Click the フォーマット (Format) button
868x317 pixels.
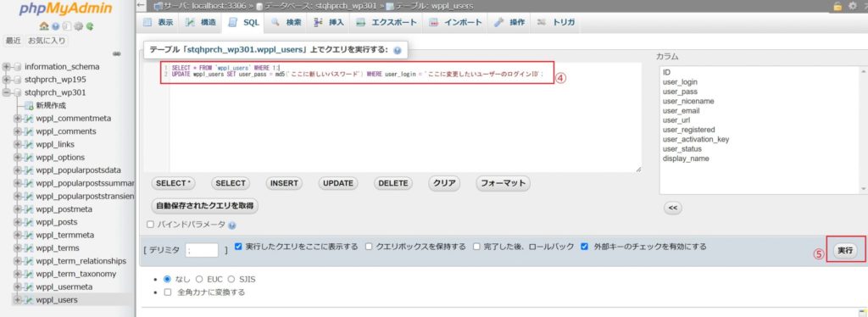(503, 183)
